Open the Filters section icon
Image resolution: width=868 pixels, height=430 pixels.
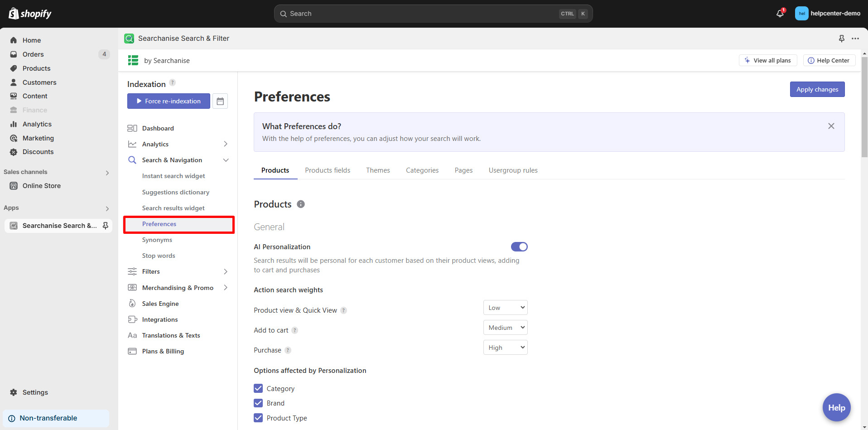click(132, 271)
